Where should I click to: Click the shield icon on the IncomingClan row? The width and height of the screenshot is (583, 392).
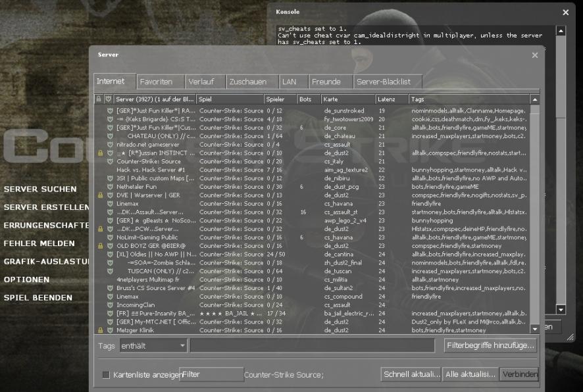click(110, 305)
